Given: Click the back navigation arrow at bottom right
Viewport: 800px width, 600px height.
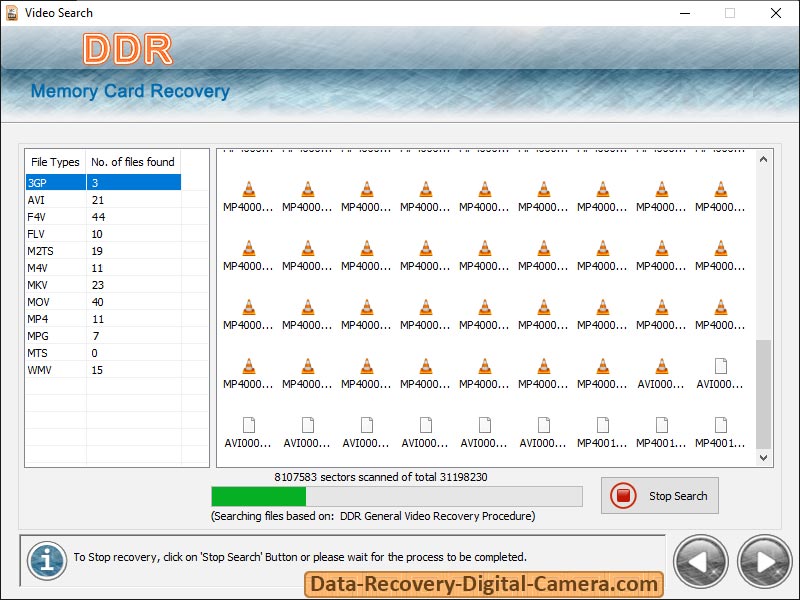Looking at the screenshot, I should [x=701, y=562].
